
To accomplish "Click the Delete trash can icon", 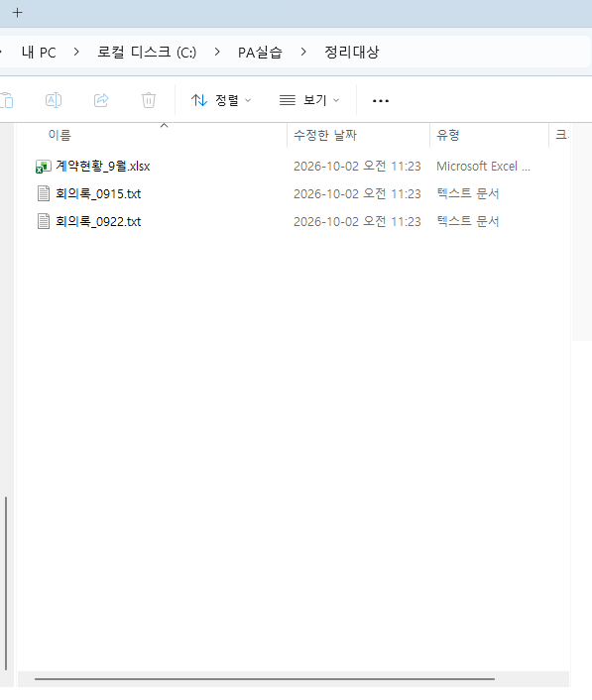I will (x=149, y=100).
